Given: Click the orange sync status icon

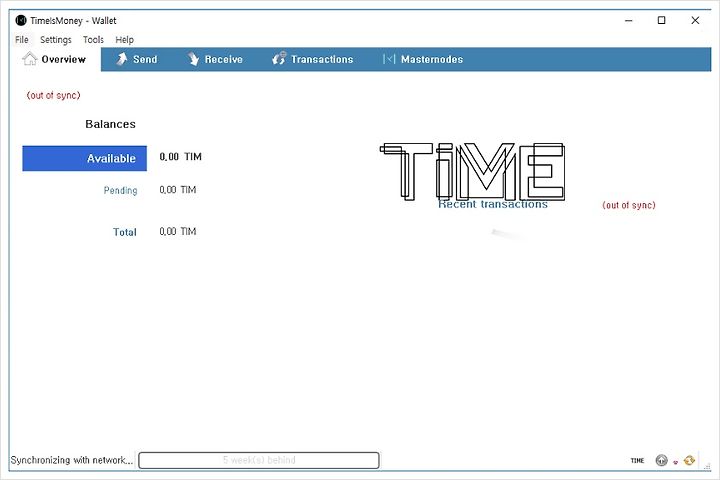Looking at the screenshot, I should pyautogui.click(x=689, y=460).
